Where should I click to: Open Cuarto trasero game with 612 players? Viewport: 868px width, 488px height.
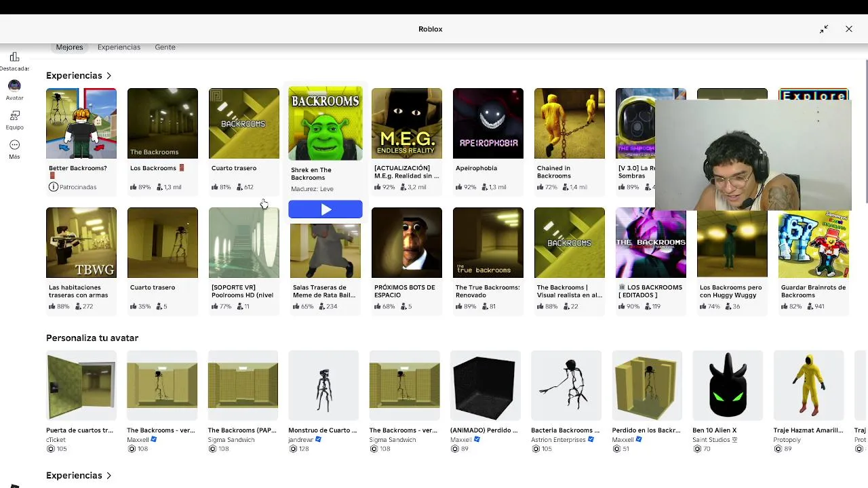244,123
